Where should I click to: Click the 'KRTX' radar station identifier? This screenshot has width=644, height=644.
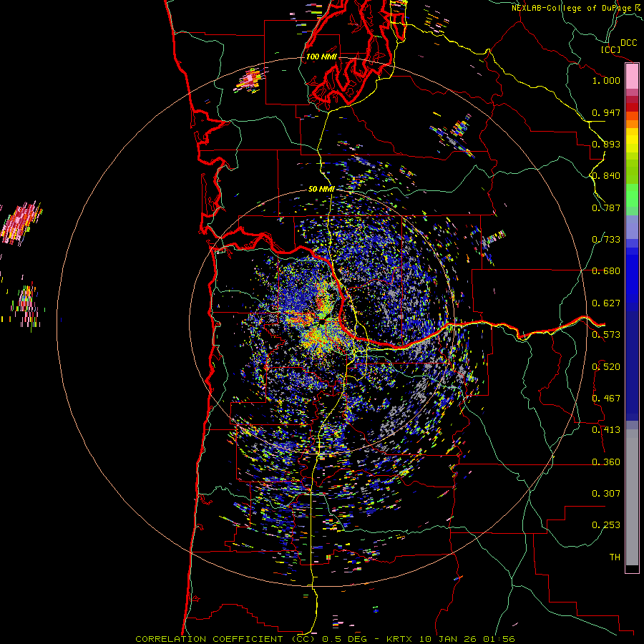click(401, 639)
